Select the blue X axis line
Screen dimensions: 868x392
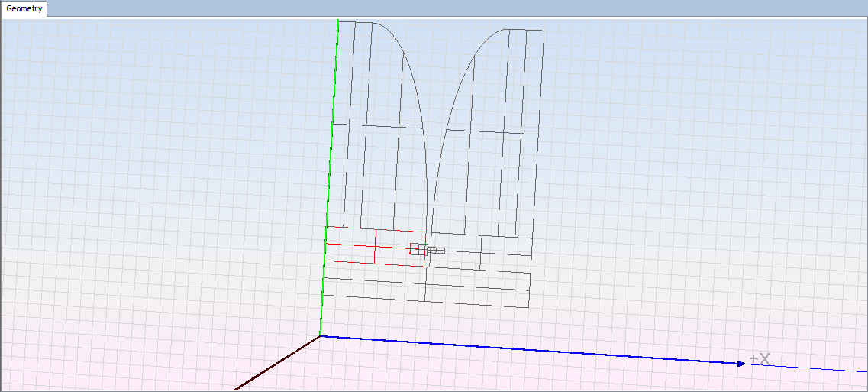tap(534, 349)
